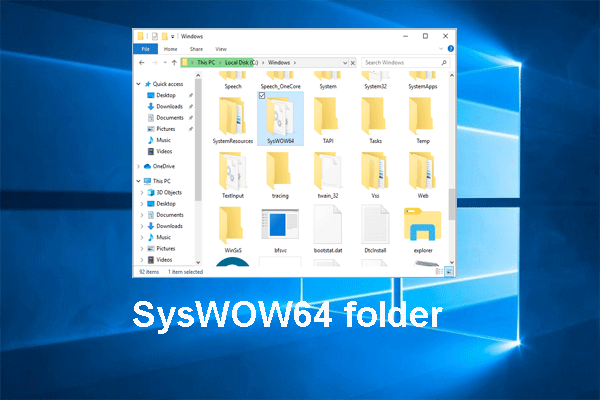
Task: Switch to large icons view button
Action: click(x=449, y=272)
